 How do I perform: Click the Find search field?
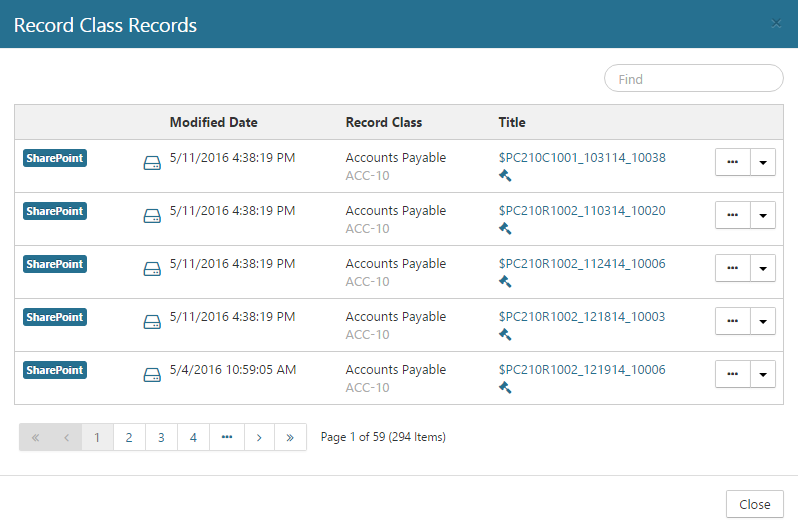point(694,79)
